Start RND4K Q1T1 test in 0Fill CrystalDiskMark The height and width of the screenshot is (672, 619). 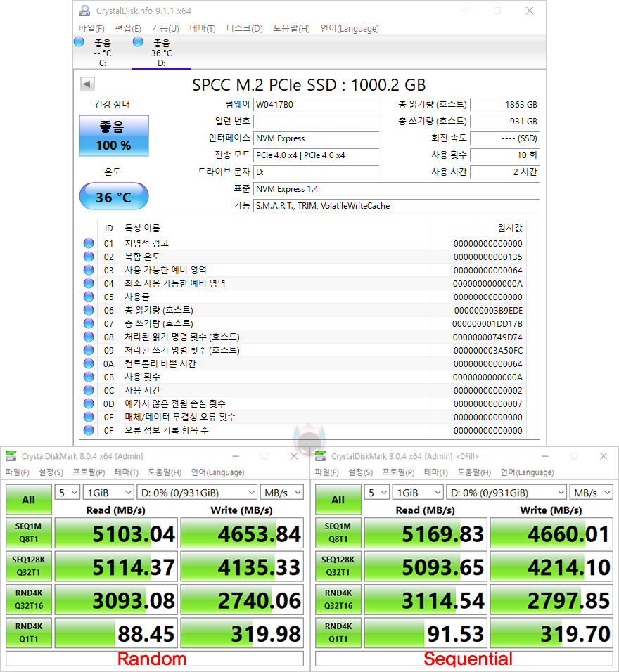click(338, 633)
